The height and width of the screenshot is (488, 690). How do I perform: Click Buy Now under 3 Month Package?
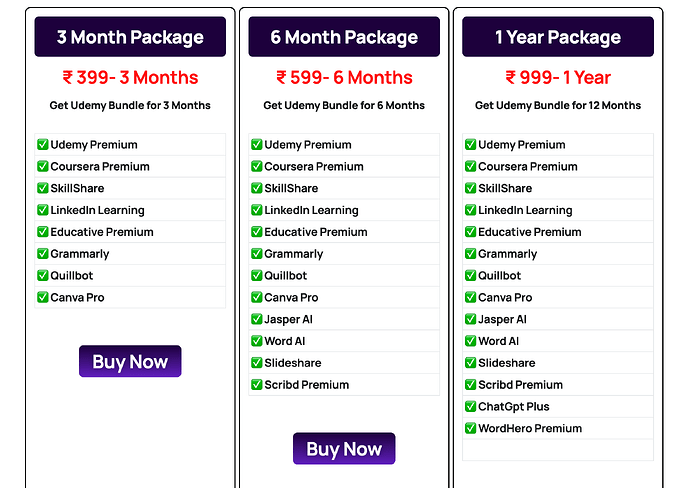coord(130,362)
